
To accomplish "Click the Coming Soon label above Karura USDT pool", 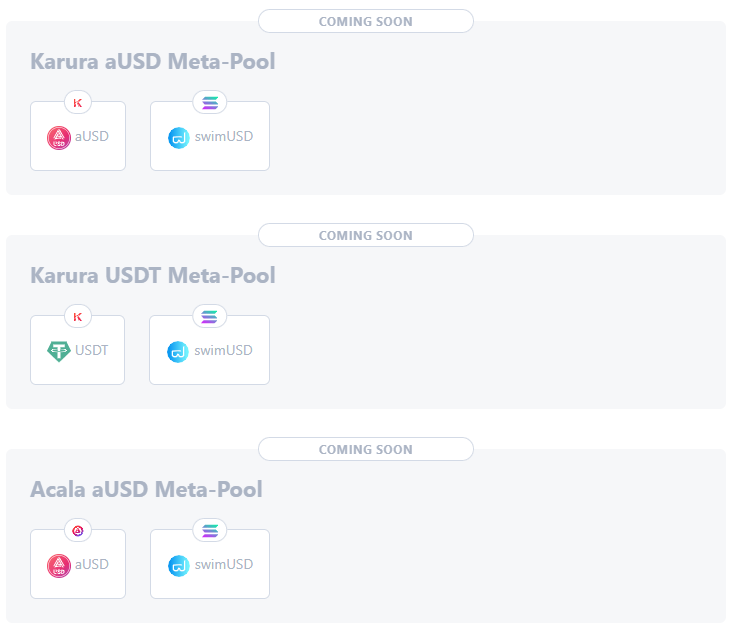I will pyautogui.click(x=365, y=235).
